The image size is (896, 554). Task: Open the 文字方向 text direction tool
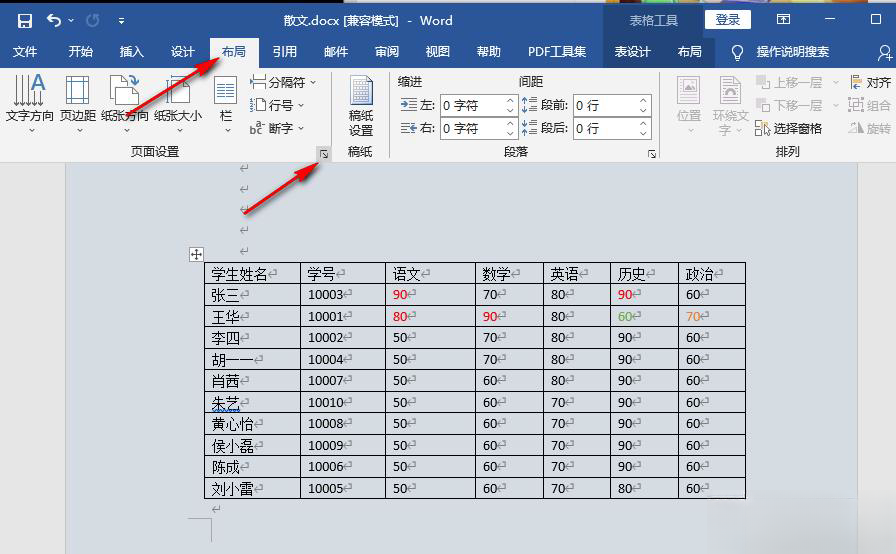tap(29, 103)
